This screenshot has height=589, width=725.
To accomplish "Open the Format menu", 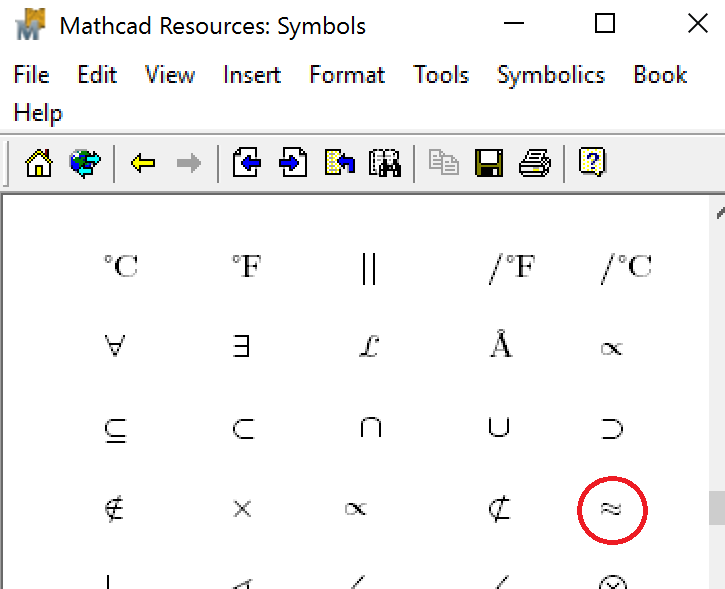I will coord(347,75).
